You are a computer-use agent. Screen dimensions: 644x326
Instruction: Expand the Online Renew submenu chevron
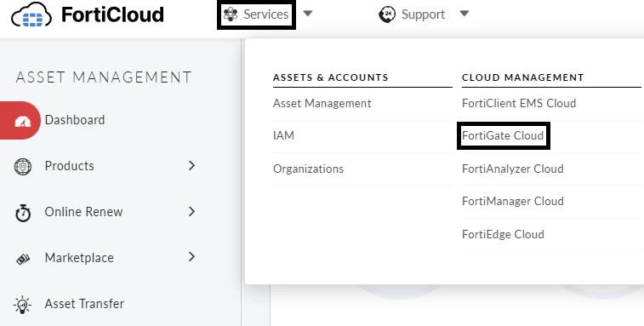(x=191, y=211)
